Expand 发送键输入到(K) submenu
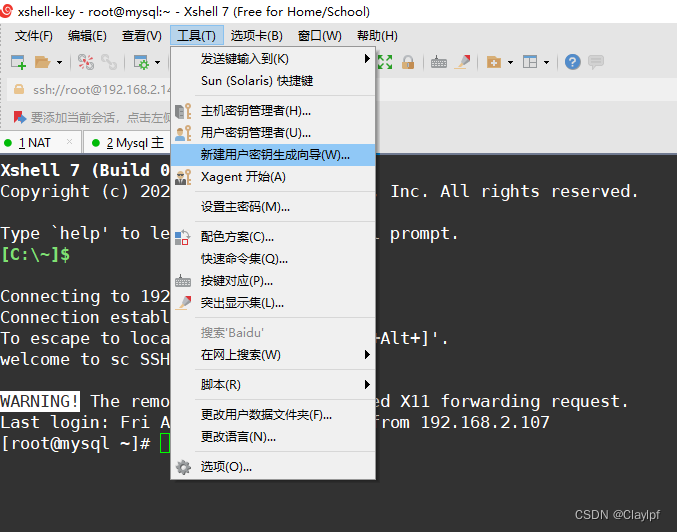 [x=273, y=59]
